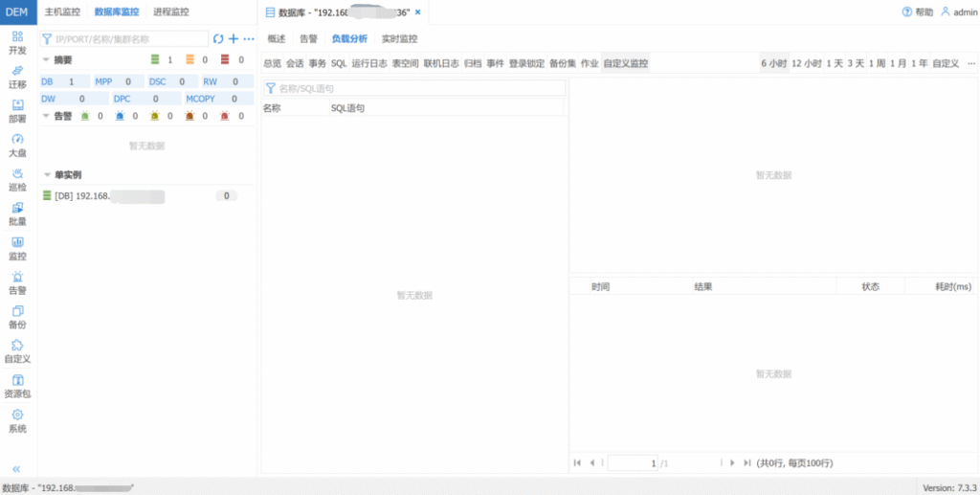Collapse the 摘要 summary section

coord(46,60)
